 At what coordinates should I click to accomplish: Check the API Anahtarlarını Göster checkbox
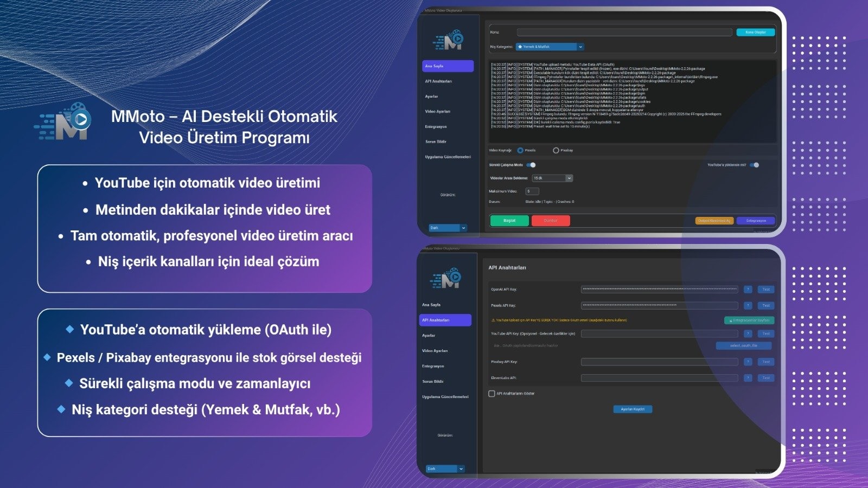[x=492, y=394]
